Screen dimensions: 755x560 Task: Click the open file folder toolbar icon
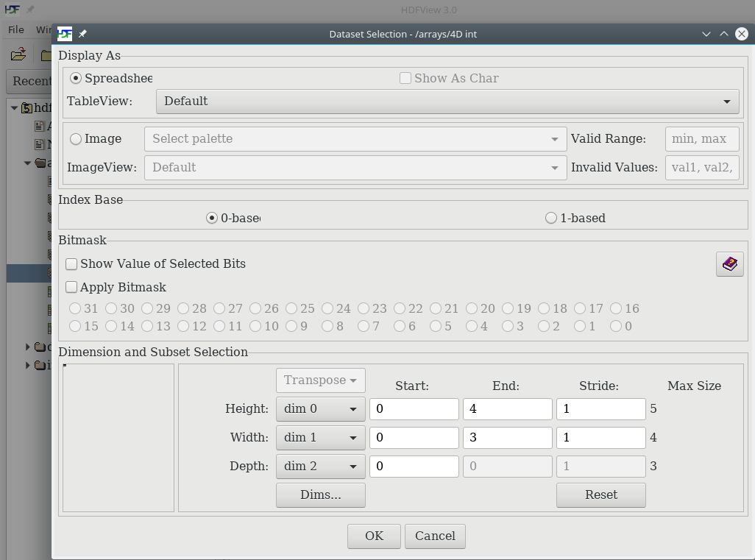pos(18,54)
